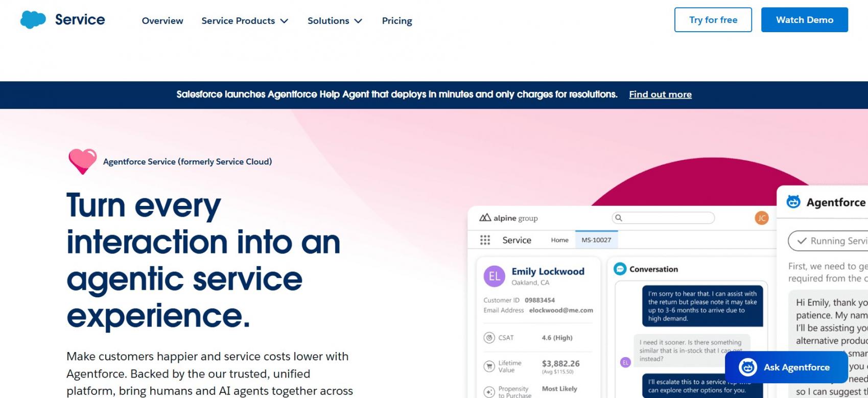Click the search magnifier in mockup search bar
Screen dimensions: 868x398
pos(619,218)
